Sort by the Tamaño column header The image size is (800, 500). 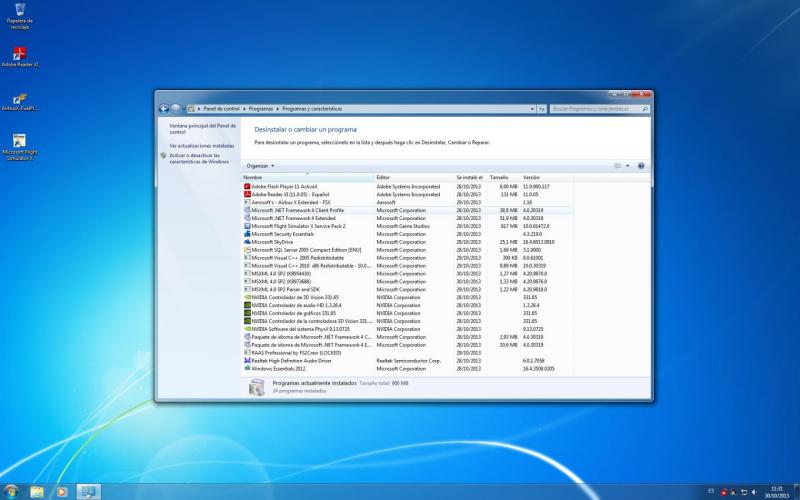(504, 178)
